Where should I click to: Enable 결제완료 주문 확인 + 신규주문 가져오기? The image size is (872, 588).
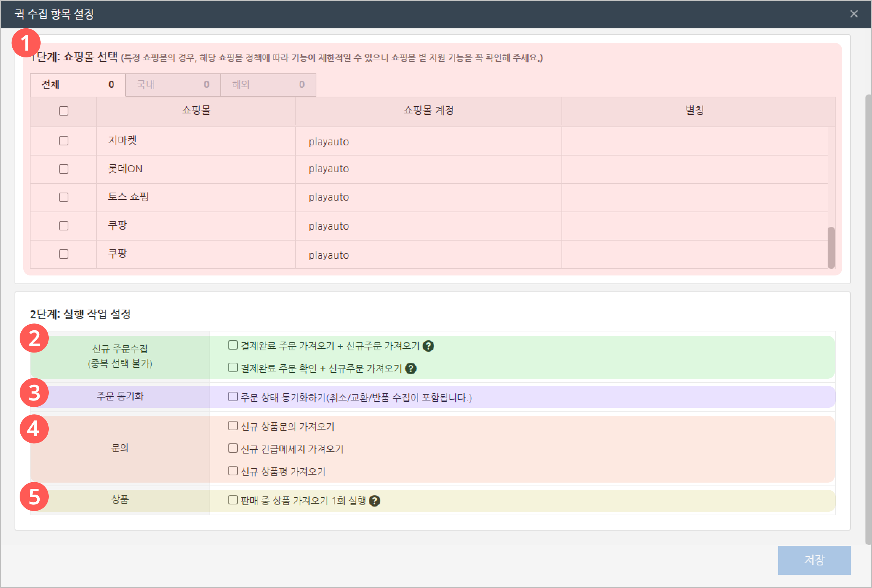(x=233, y=367)
